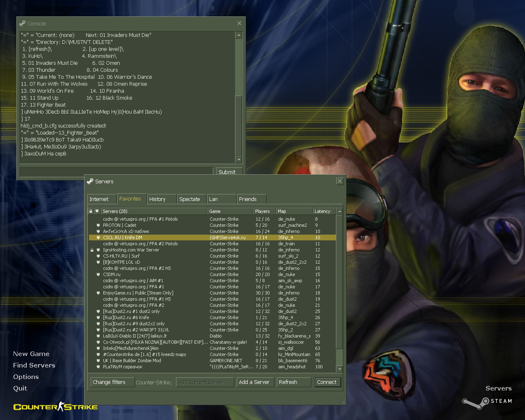Click Steam icon in Servers window title

[x=90, y=181]
